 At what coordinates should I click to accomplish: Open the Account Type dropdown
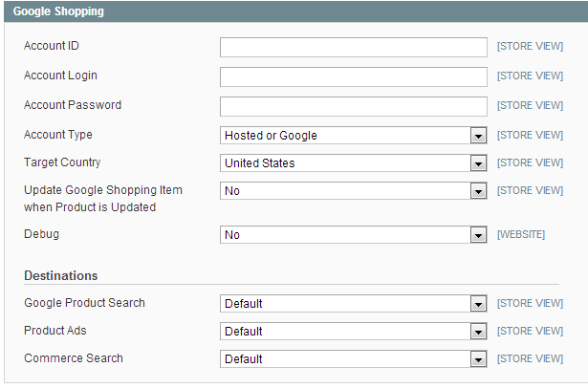coord(353,136)
